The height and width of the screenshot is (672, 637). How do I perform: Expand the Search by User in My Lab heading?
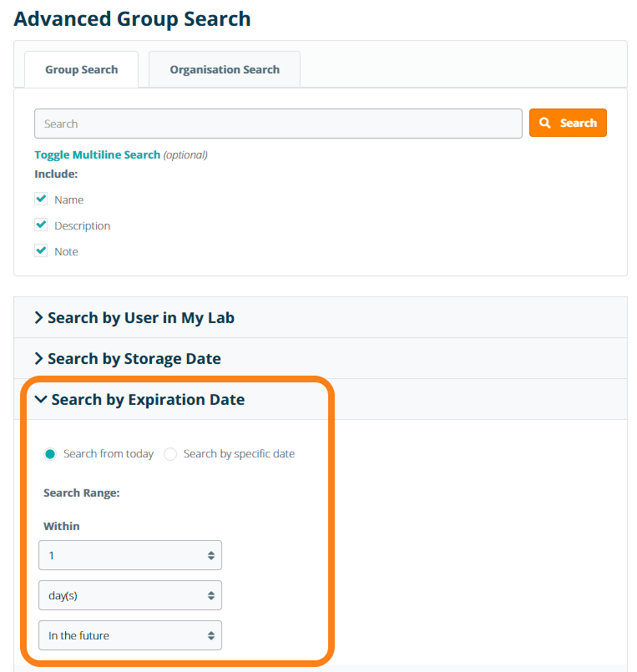(141, 318)
